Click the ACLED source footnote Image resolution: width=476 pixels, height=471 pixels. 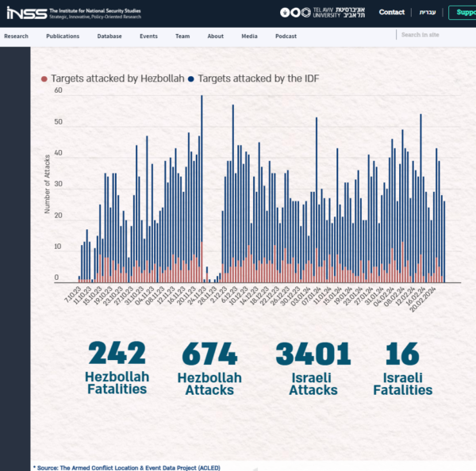point(127,468)
